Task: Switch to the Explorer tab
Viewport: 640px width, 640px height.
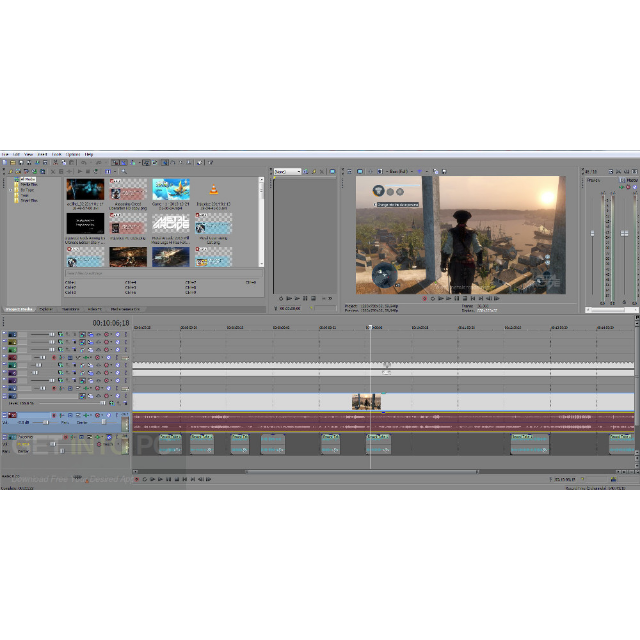Action: (46, 309)
